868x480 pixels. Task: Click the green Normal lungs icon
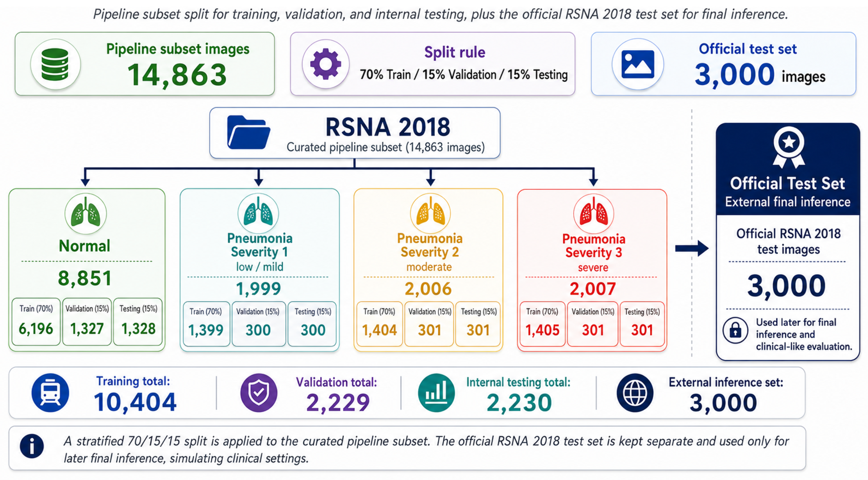tap(86, 214)
